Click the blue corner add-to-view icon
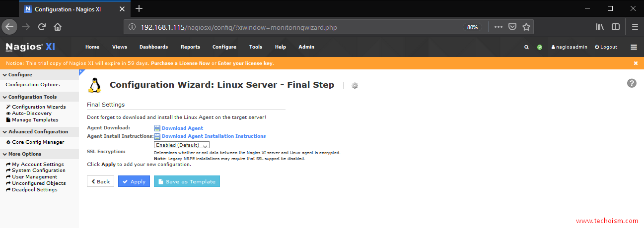The width and height of the screenshot is (644, 228). (81, 72)
